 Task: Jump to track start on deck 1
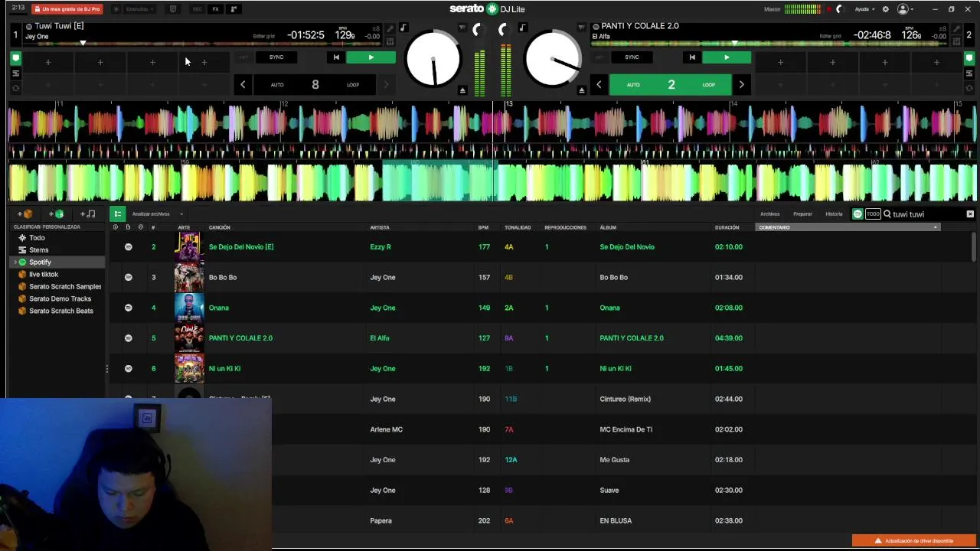(x=335, y=57)
